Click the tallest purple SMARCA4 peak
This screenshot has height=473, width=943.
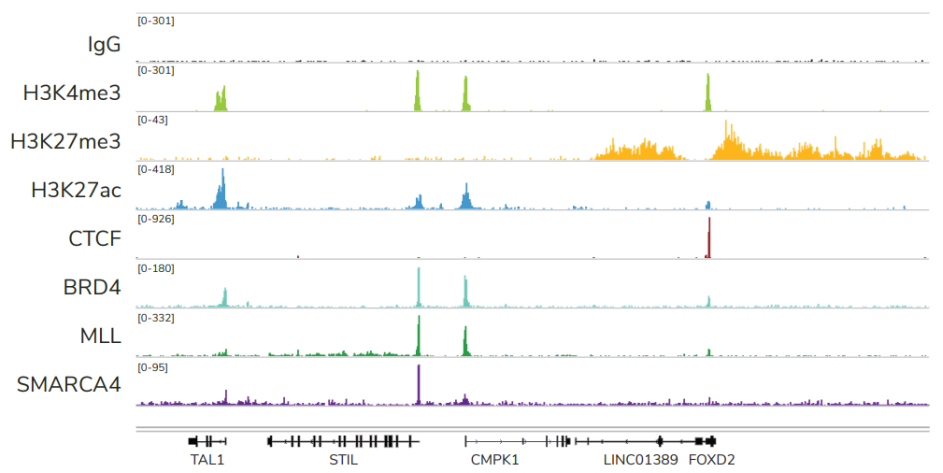tap(419, 385)
